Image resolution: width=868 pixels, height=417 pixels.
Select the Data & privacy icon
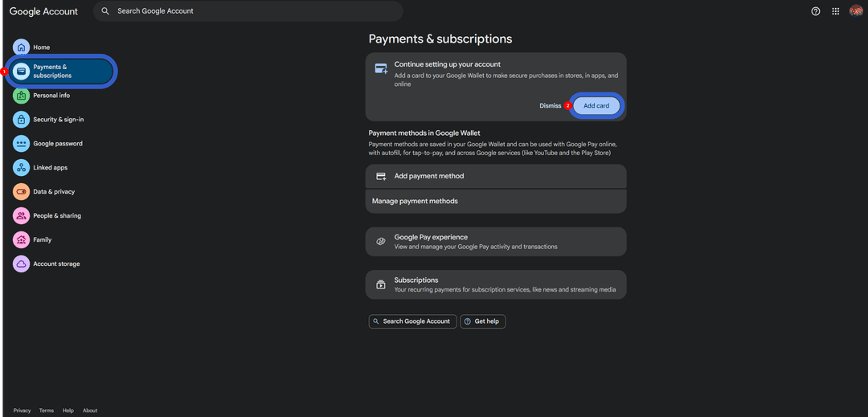(x=21, y=191)
